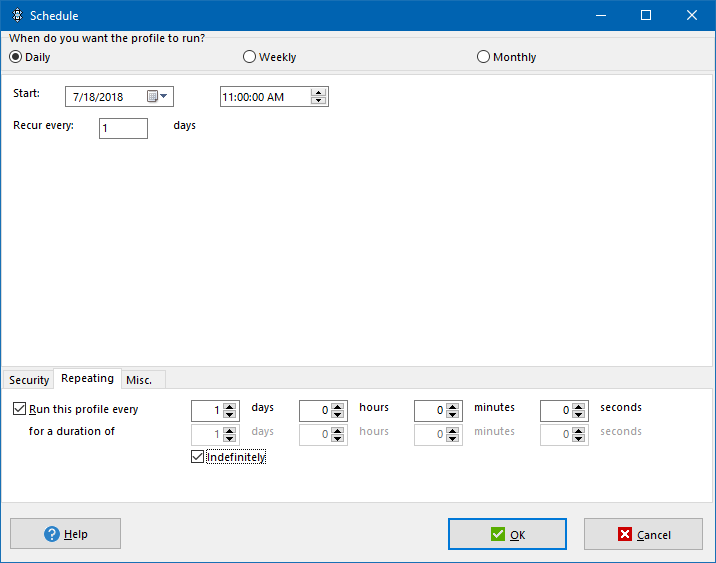Decrease the duration seconds value
The image size is (716, 563).
tap(579, 438)
